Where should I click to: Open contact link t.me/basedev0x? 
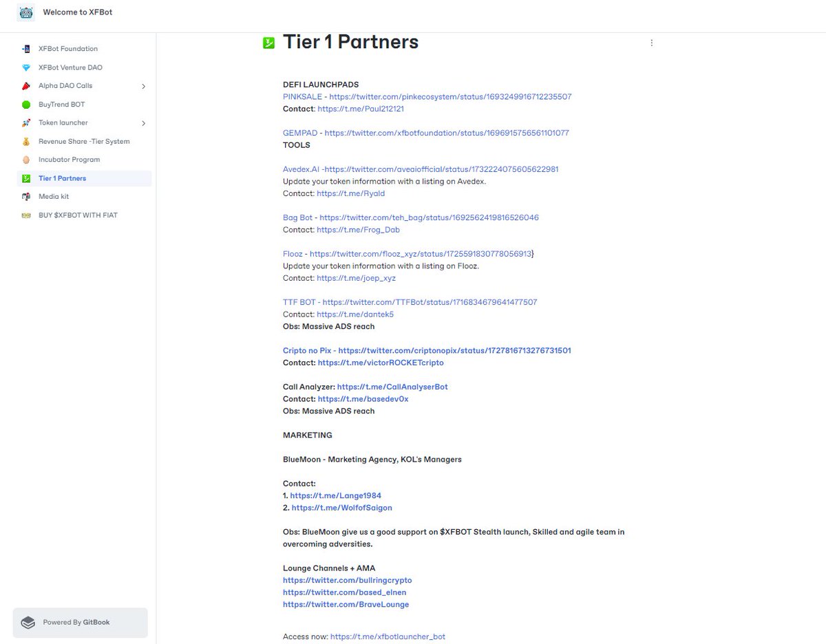[x=363, y=399]
